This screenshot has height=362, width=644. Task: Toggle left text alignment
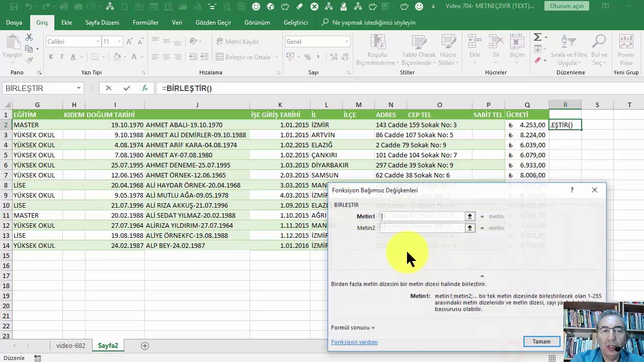(155, 57)
